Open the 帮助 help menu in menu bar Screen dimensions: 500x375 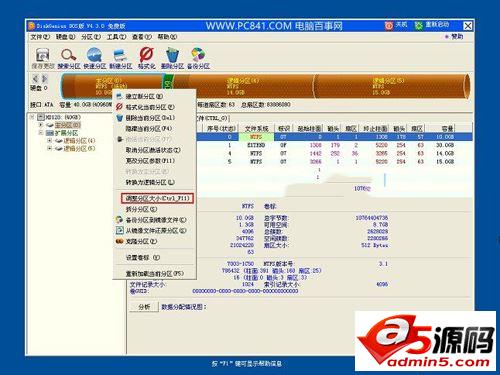167,37
